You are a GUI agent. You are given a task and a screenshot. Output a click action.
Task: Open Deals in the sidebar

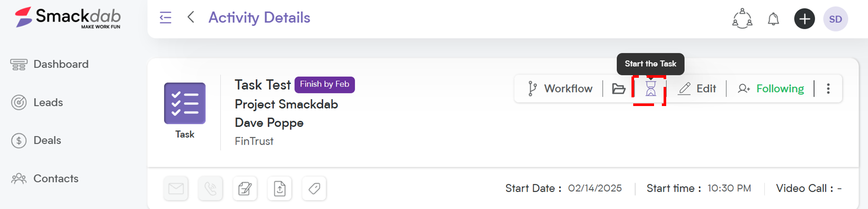36,140
